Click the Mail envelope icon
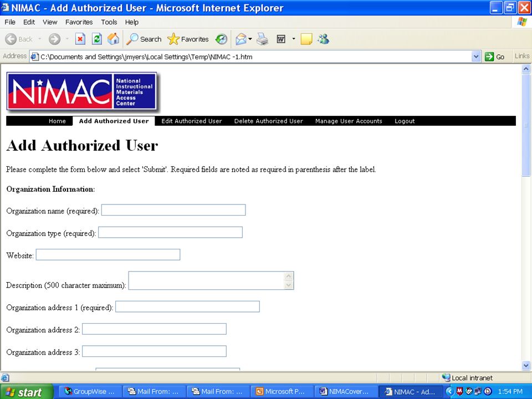The height and width of the screenshot is (399, 532). (241, 39)
